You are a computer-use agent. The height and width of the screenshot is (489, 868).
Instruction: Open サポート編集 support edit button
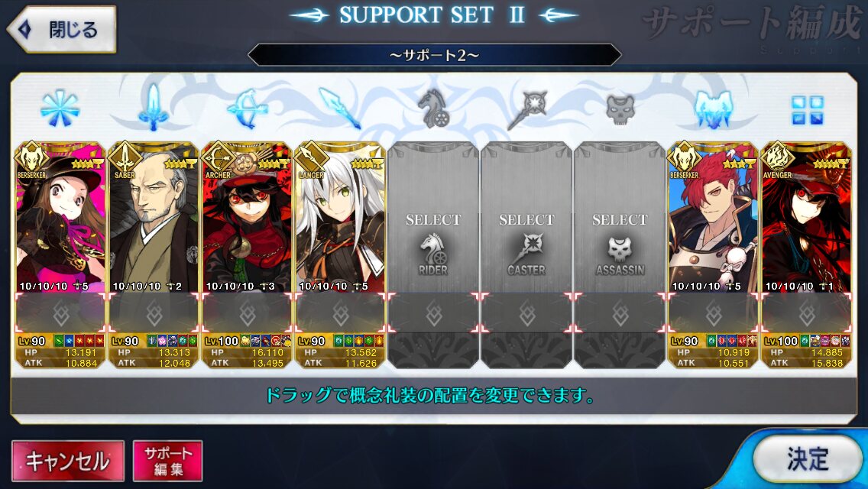coord(168,461)
